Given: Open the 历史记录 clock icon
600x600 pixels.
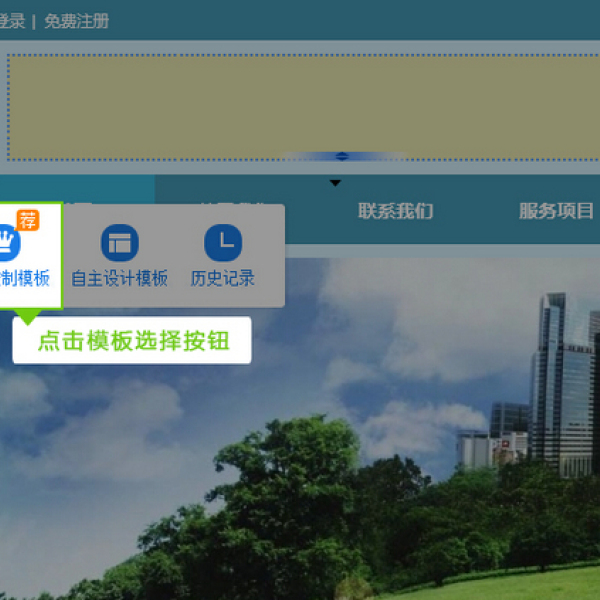Looking at the screenshot, I should click(x=223, y=243).
